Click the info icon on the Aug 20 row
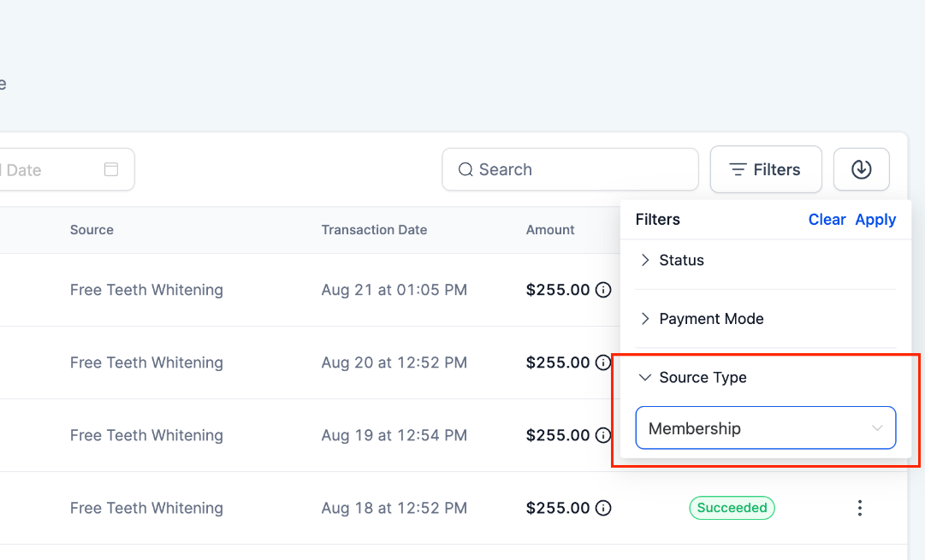The image size is (925, 560). (604, 363)
